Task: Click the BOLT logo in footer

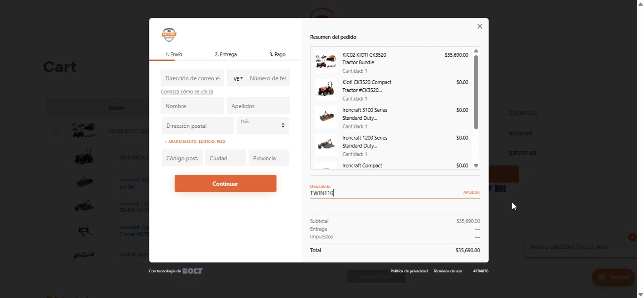Action: coord(192,271)
